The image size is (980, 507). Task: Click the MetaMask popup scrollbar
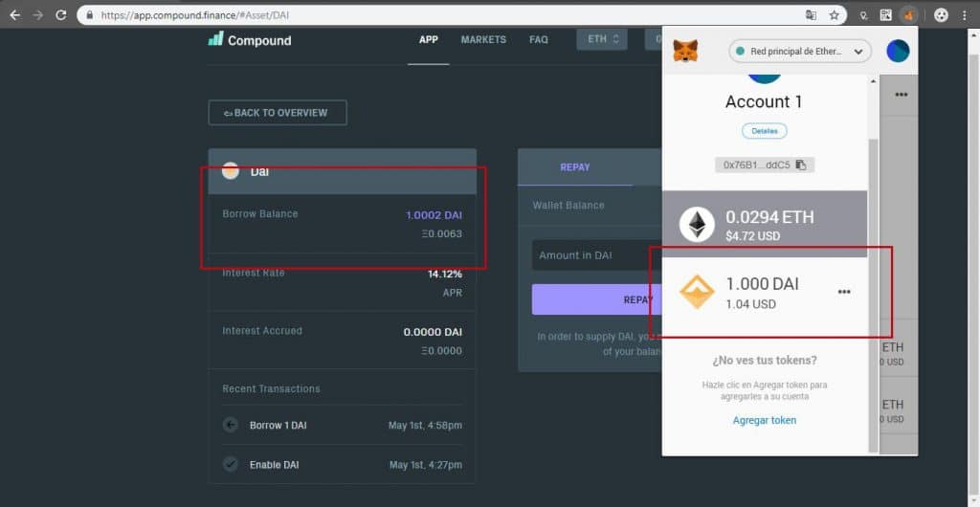point(874,296)
